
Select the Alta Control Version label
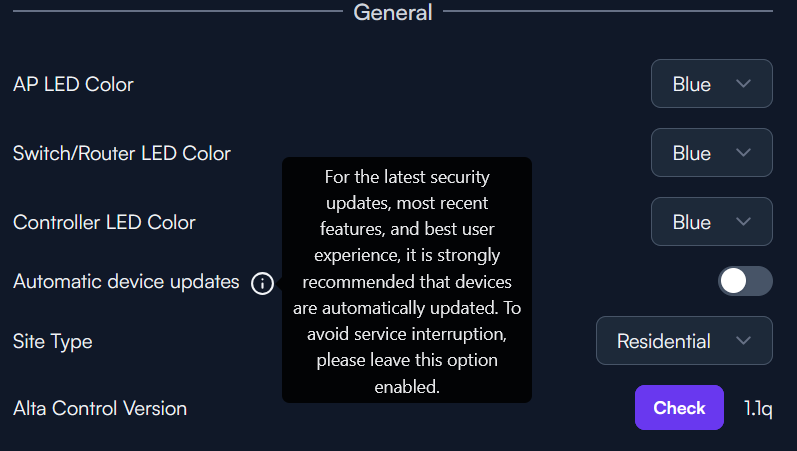pyautogui.click(x=100, y=408)
